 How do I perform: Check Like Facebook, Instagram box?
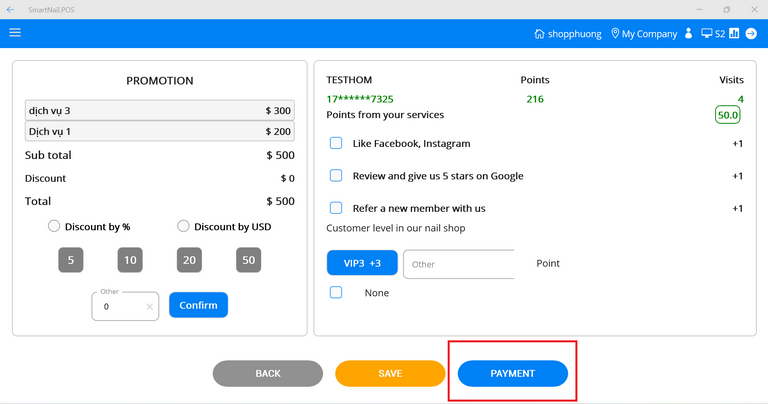pyautogui.click(x=336, y=143)
